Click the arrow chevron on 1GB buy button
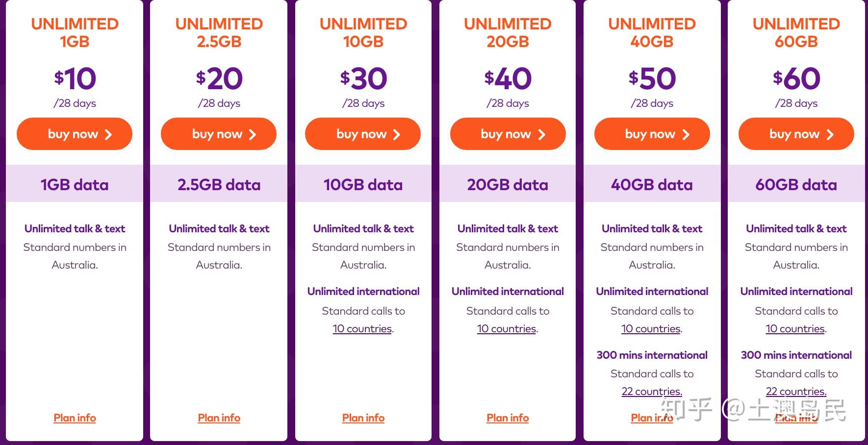Image resolution: width=868 pixels, height=445 pixels. (108, 134)
